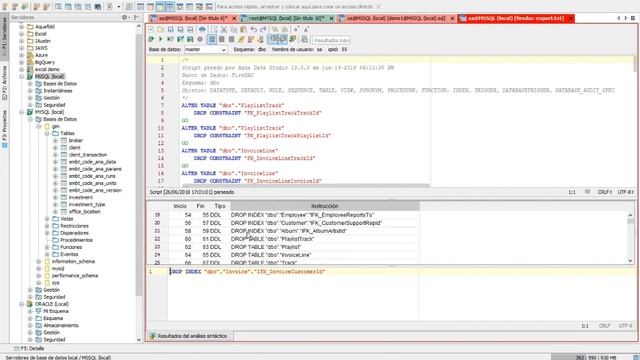Select the client_transaction table
The image size is (640, 360).
[x=88, y=155]
